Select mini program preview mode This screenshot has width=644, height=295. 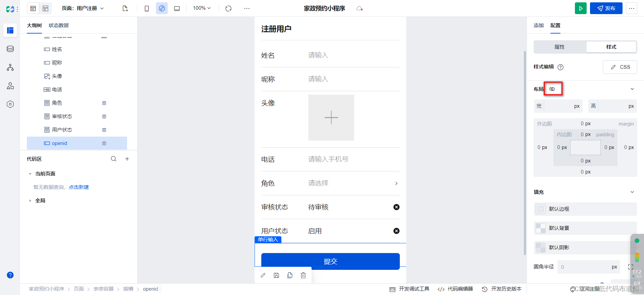click(162, 8)
